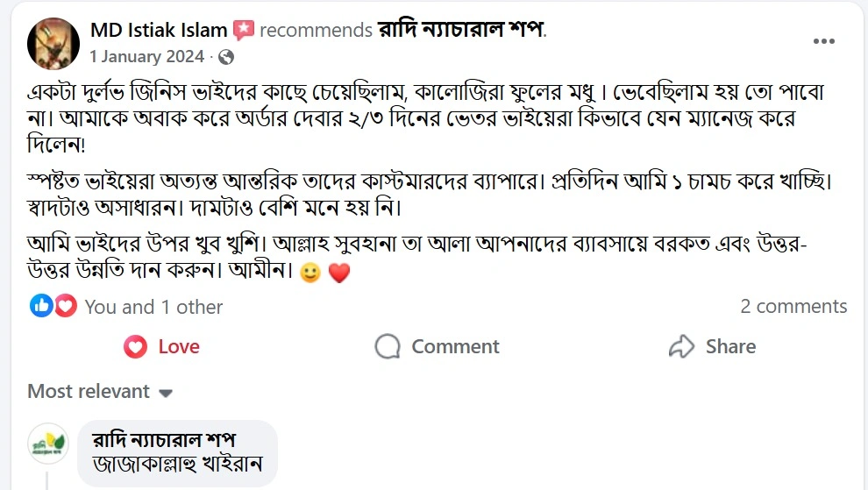
Task: Expand the Most relevant comment sorting dropdown
Action: pyautogui.click(x=100, y=392)
